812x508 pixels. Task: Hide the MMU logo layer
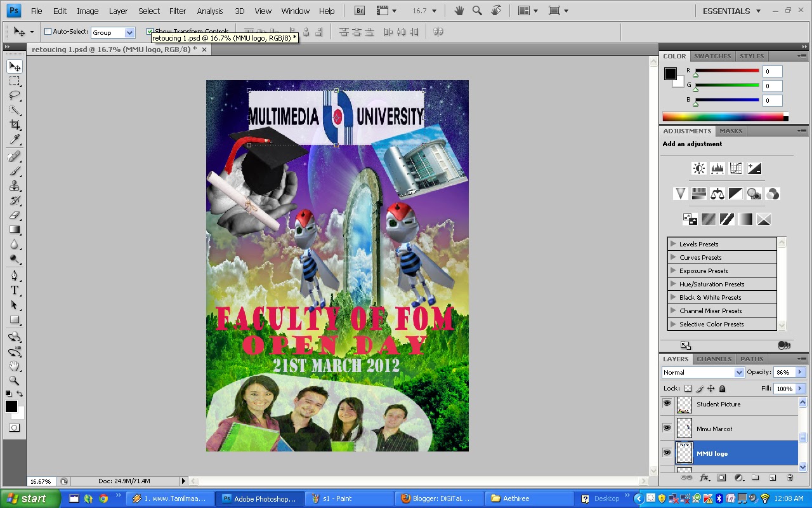coord(667,453)
